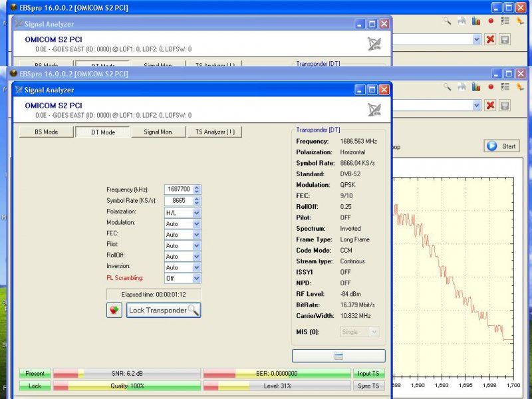The image size is (532, 399).
Task: Click the magnifier search icon in lower EBSpro toolbar
Action: pyautogui.click(x=448, y=87)
